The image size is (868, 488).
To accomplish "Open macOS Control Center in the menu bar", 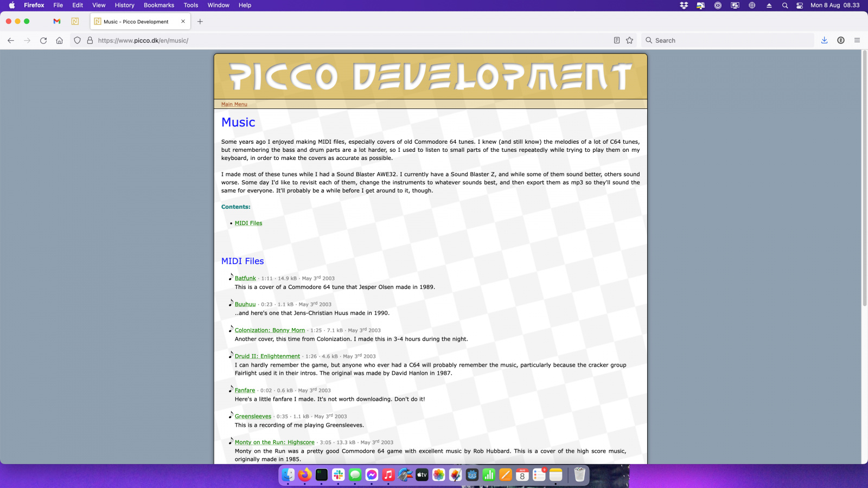I will point(800,5).
